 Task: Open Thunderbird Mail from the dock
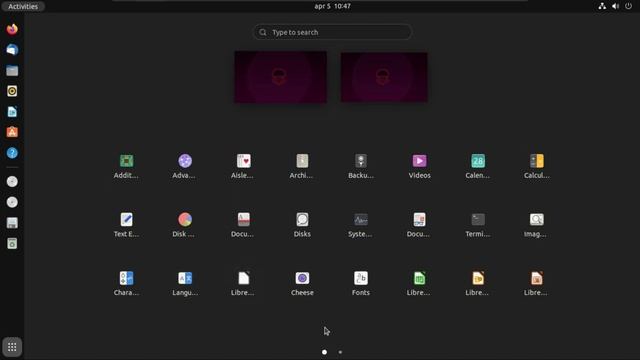coord(12,50)
